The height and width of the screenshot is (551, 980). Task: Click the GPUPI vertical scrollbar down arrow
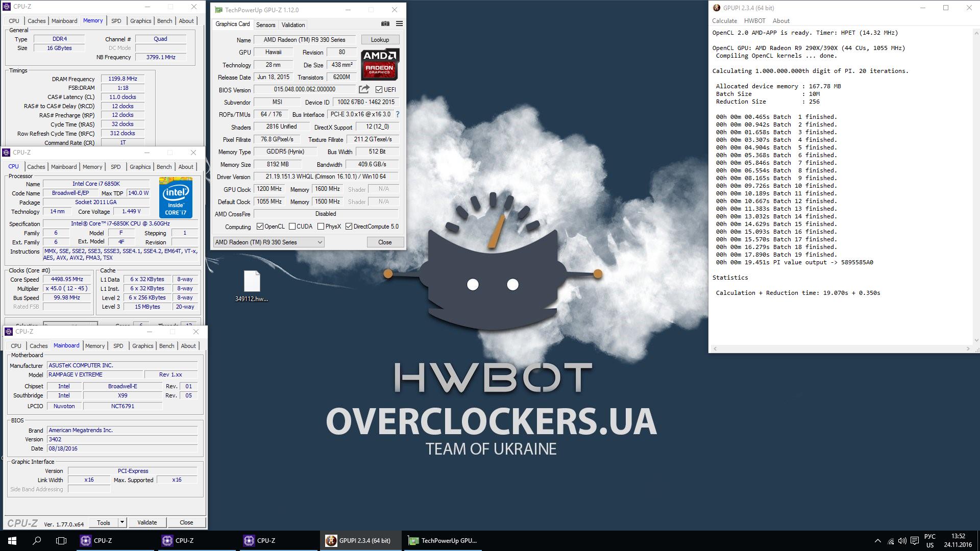(976, 340)
